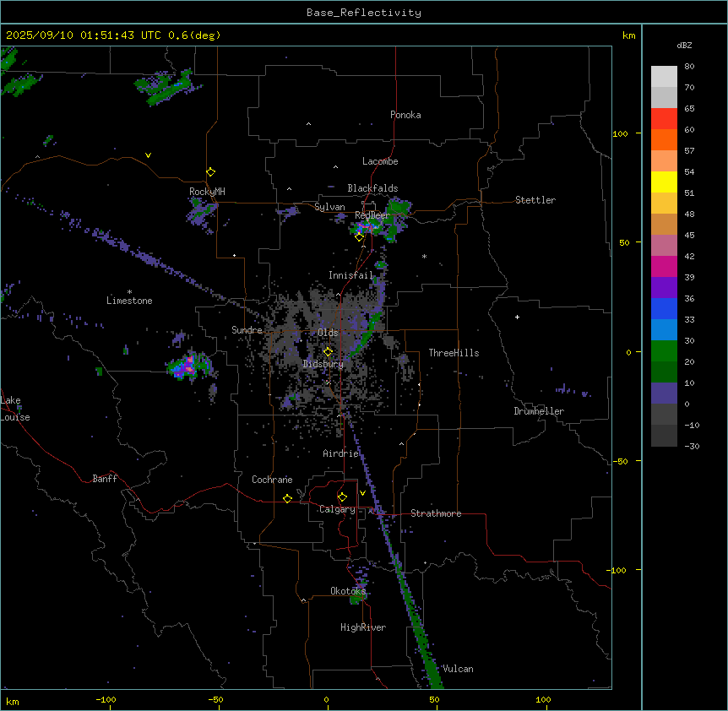Click the ThreeHills city label
728x711 pixels.
tap(454, 353)
